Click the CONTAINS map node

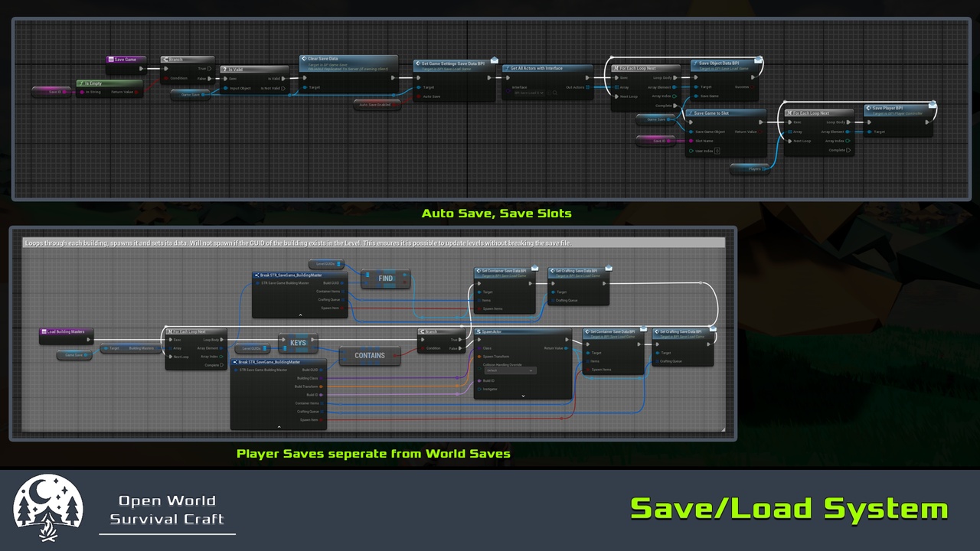pyautogui.click(x=371, y=355)
